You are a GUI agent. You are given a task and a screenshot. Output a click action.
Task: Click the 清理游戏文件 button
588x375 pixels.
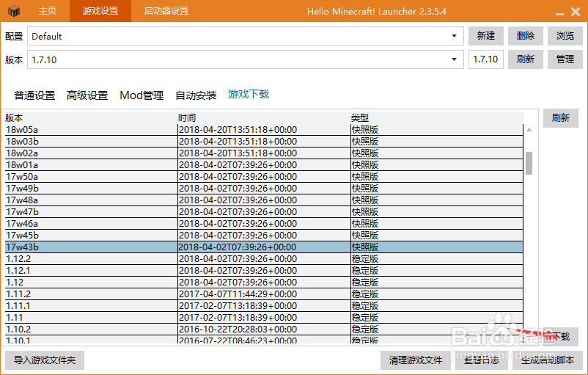coord(416,360)
